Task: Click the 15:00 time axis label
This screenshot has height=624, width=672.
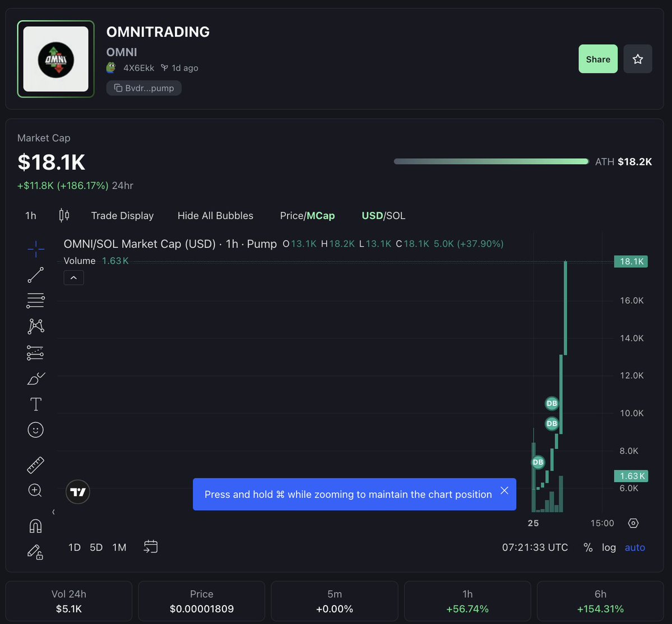Action: 602,523
